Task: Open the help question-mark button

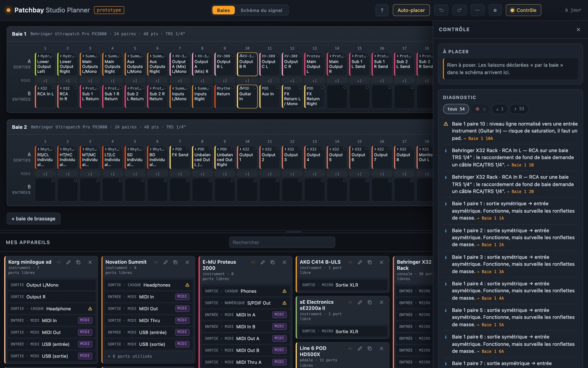Action: [x=382, y=10]
